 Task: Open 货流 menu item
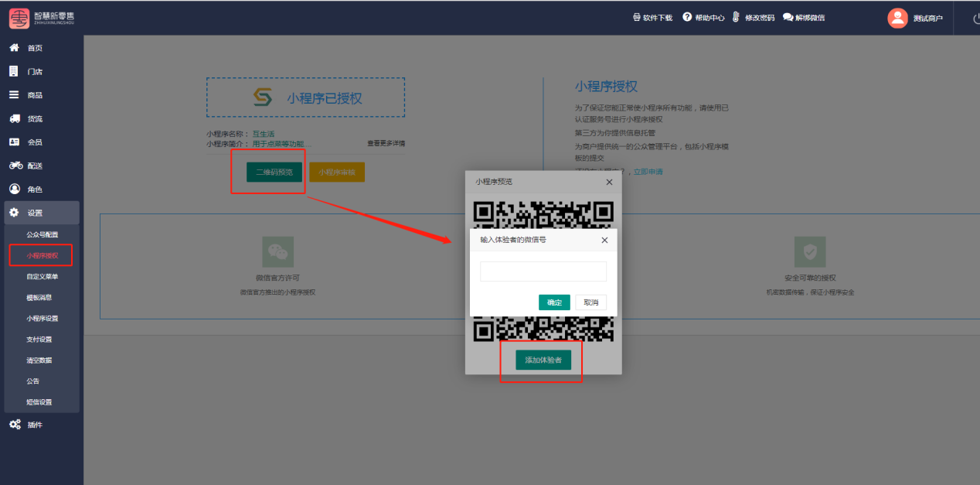(x=35, y=119)
